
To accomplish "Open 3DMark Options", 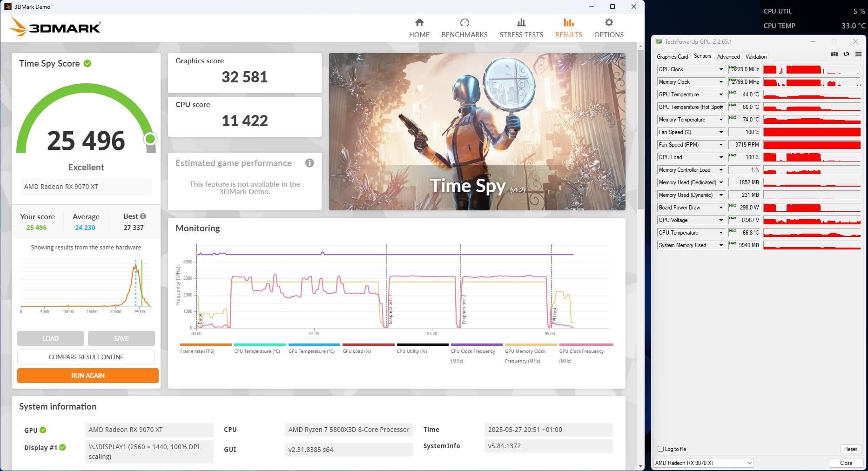I will coord(609,28).
